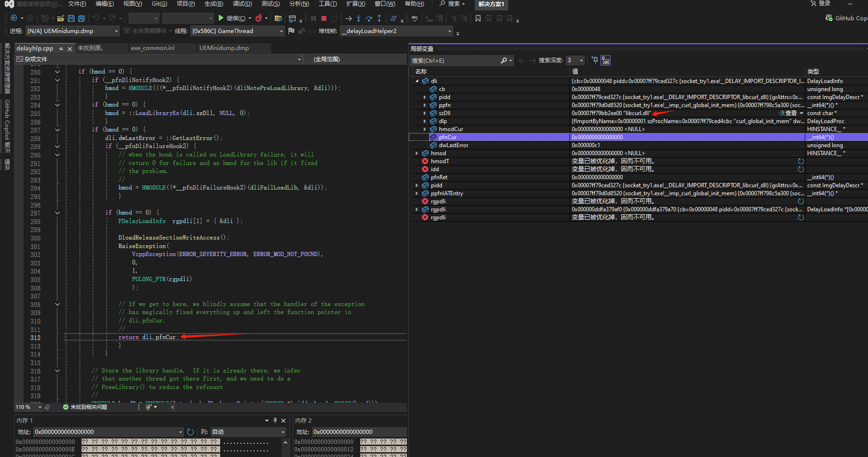Pin the delayhlp.cpp tab
Image resolution: width=868 pixels, height=457 pixels.
click(61, 49)
